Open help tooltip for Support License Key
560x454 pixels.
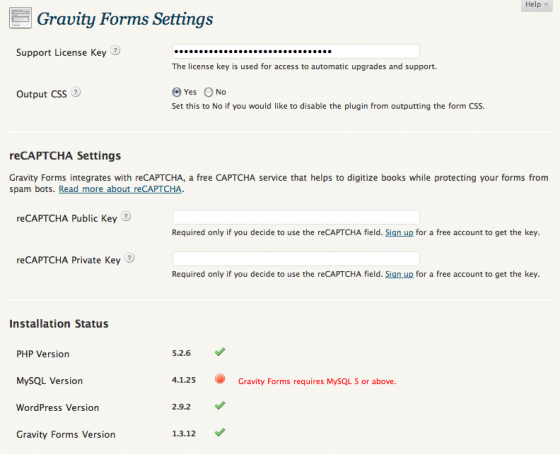click(x=115, y=51)
